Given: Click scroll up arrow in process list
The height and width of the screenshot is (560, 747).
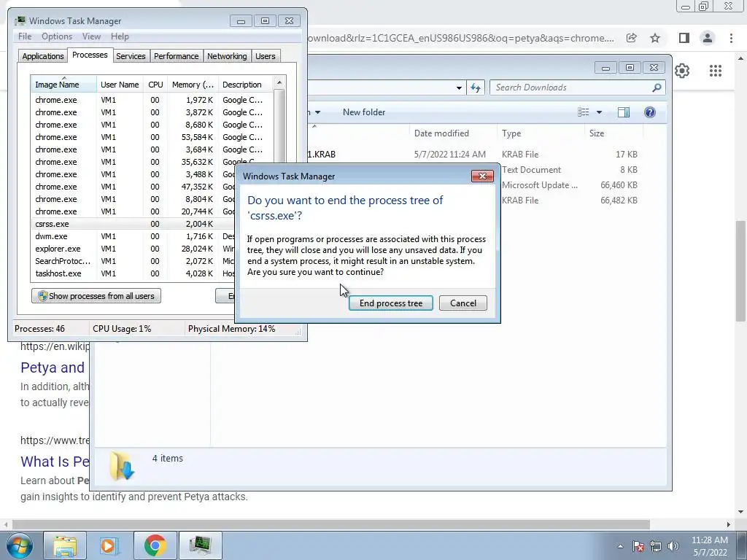Looking at the screenshot, I should (x=279, y=82).
